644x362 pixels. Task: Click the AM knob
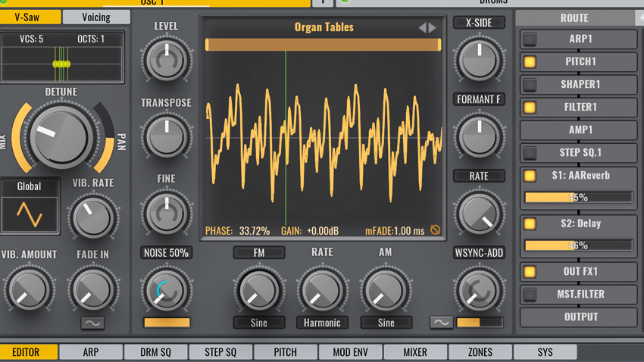coord(386,291)
